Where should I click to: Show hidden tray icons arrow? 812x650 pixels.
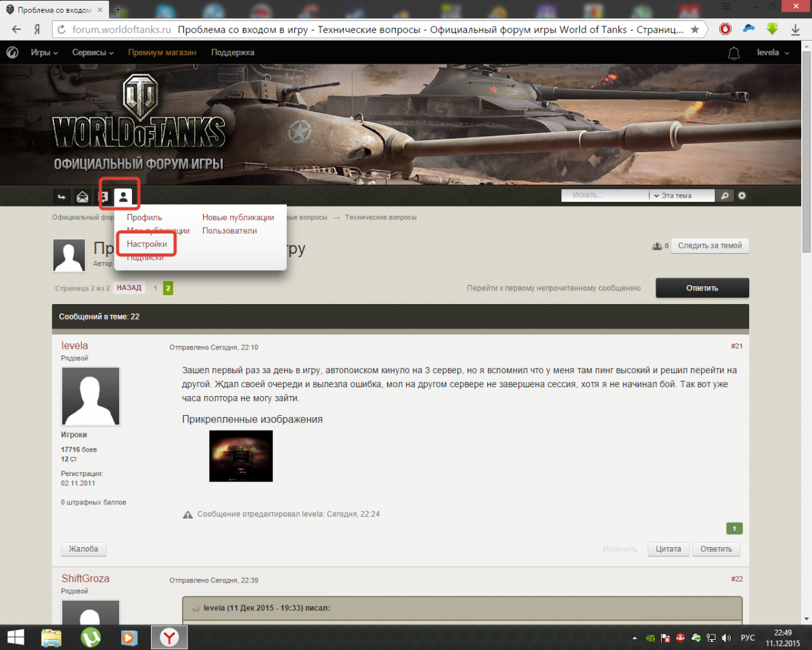click(635, 638)
